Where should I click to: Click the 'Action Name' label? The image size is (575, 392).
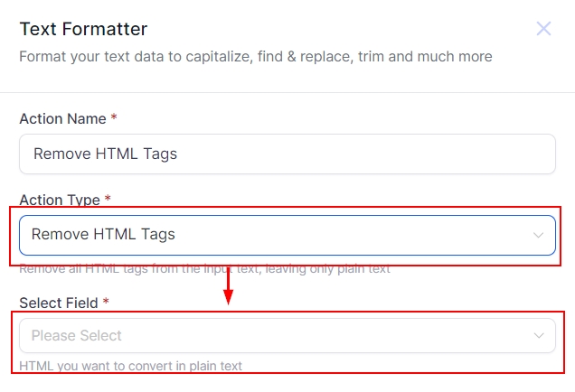coord(61,118)
